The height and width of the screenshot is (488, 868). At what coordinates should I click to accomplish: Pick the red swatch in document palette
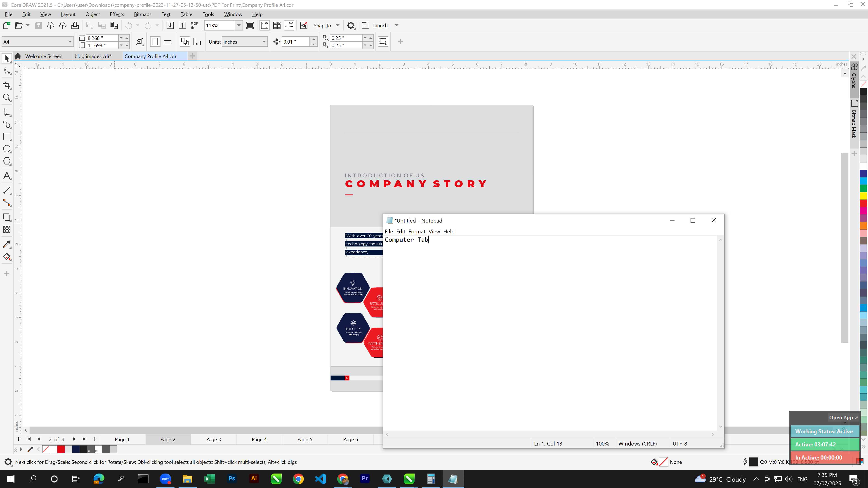click(x=61, y=449)
